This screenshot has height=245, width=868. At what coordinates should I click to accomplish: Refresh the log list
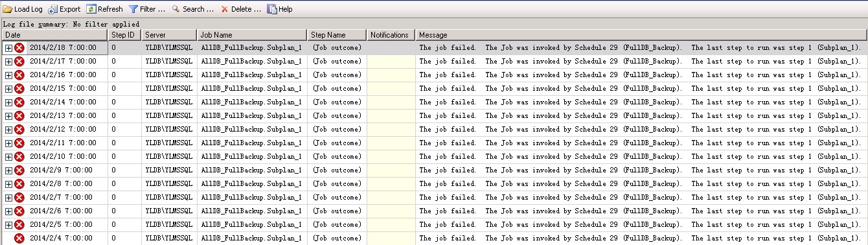point(104,9)
